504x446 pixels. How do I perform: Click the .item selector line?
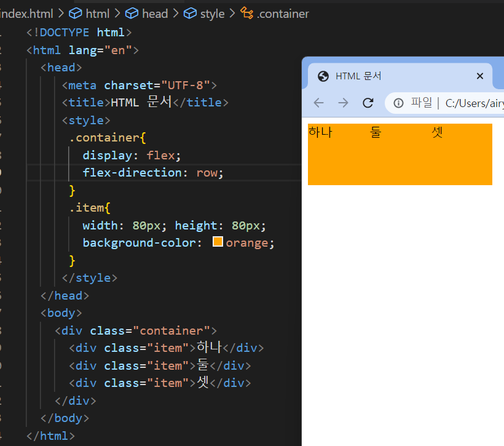(90, 208)
